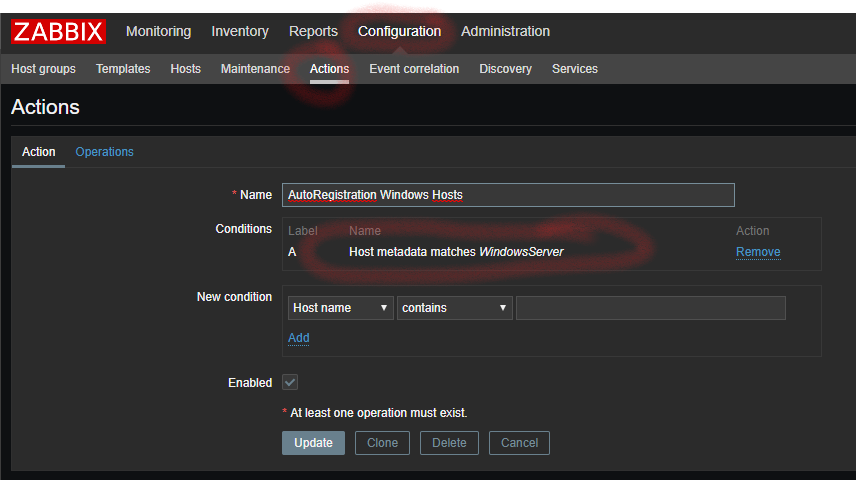856x480 pixels.
Task: Go to Services submenu
Action: pyautogui.click(x=574, y=69)
